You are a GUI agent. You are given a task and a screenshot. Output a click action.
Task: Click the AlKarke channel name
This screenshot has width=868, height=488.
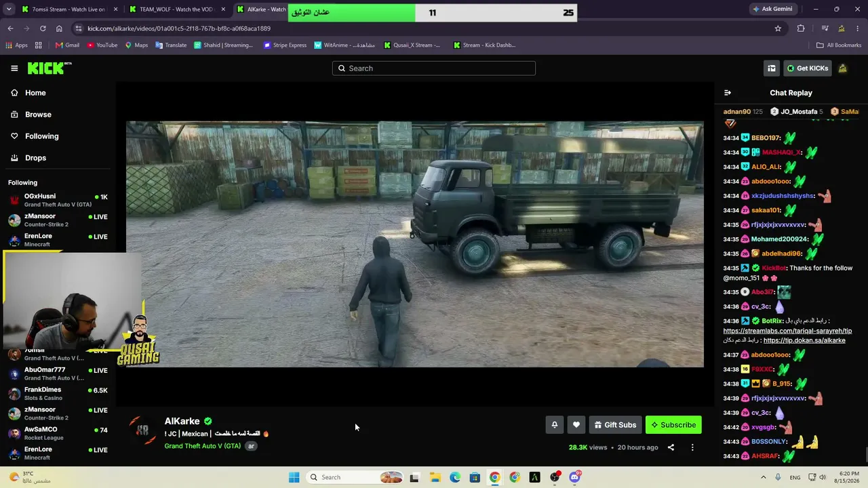pyautogui.click(x=182, y=421)
